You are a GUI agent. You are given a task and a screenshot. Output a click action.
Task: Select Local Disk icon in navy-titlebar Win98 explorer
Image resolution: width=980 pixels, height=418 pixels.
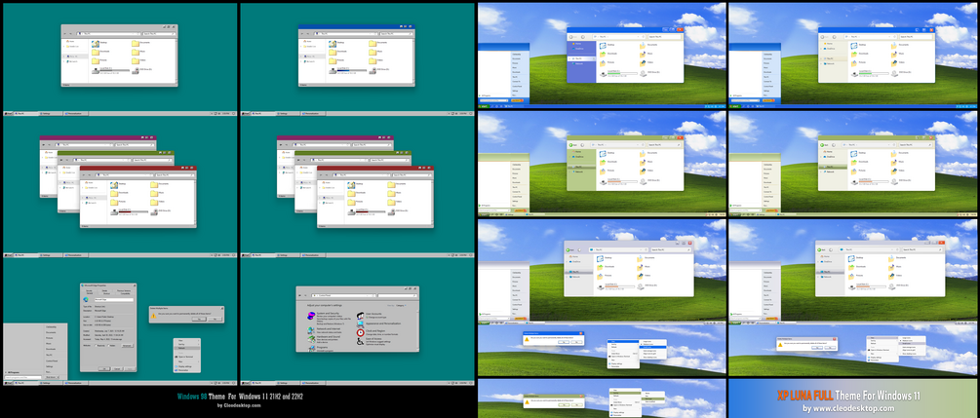pyautogui.click(x=333, y=71)
